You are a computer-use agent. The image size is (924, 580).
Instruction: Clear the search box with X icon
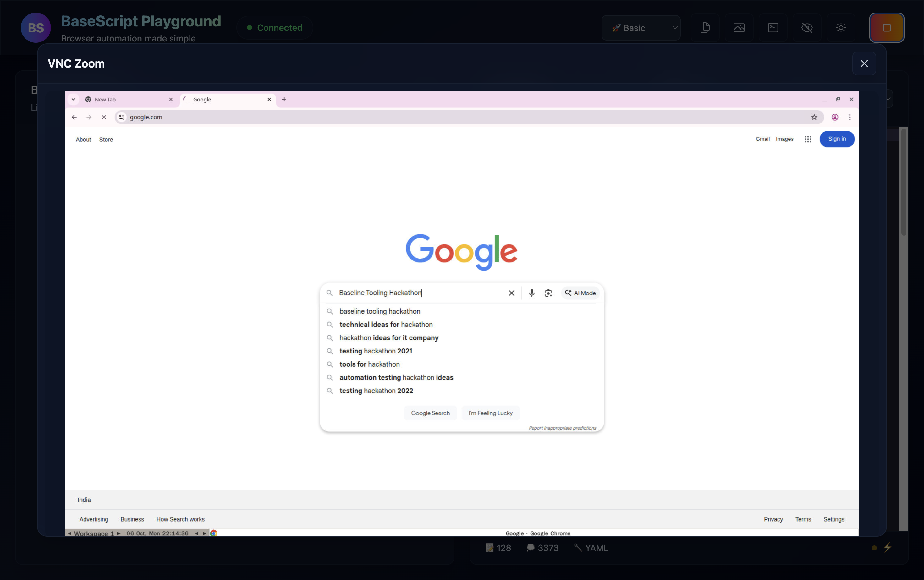[512, 293]
